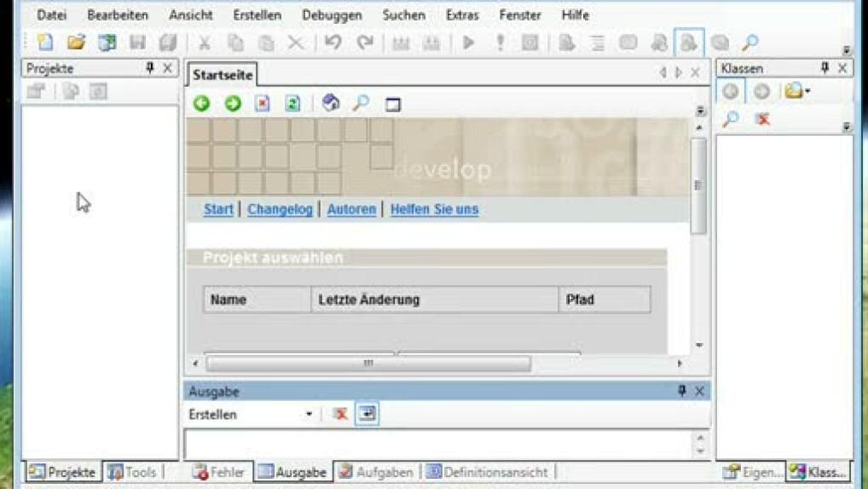Toggle word wrap in Ausgabe panel
The height and width of the screenshot is (489, 868).
367,414
